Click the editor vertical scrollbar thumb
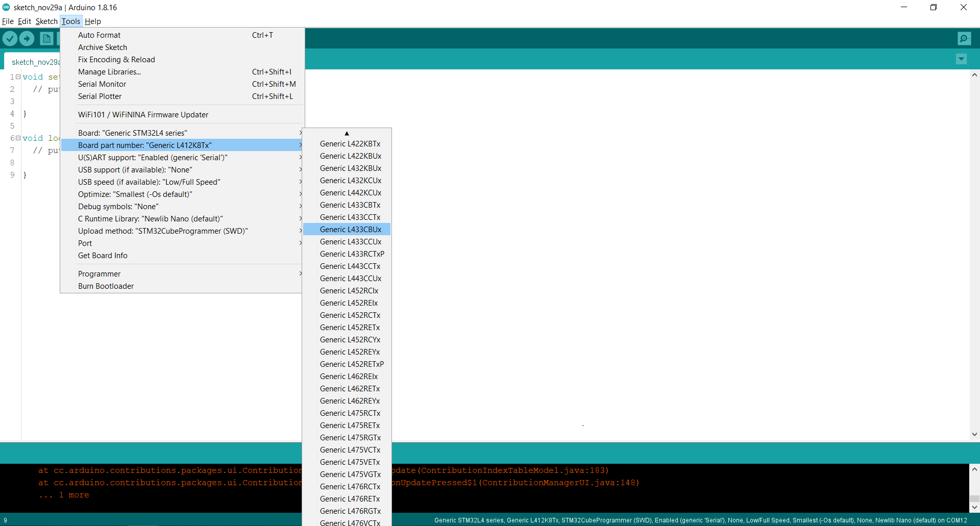Viewport: 980px width, 526px height. (x=974, y=255)
